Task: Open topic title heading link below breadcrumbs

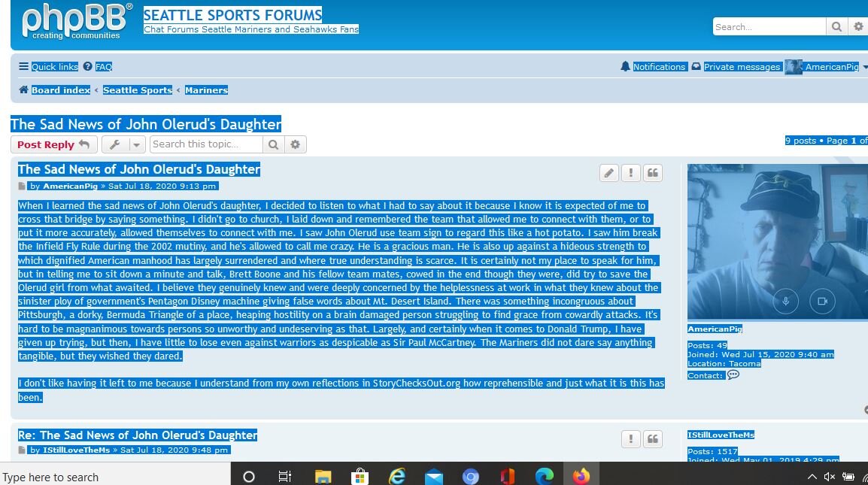Action: (x=146, y=123)
